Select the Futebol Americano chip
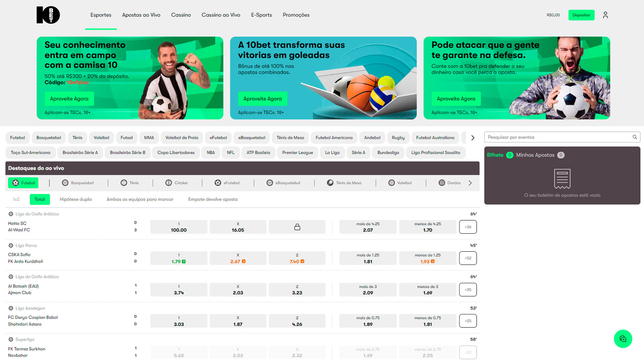The width and height of the screenshot is (644, 362). (334, 138)
